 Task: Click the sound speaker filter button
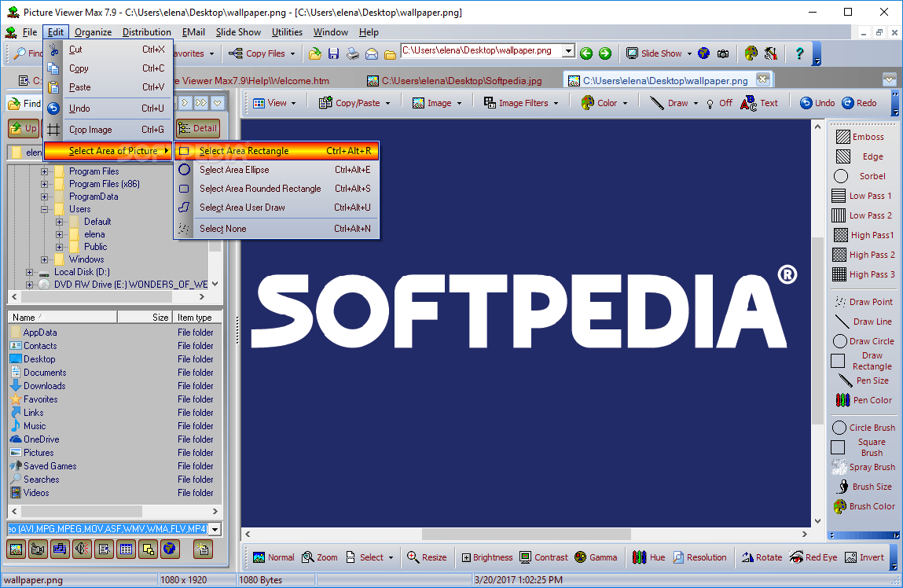click(82, 549)
